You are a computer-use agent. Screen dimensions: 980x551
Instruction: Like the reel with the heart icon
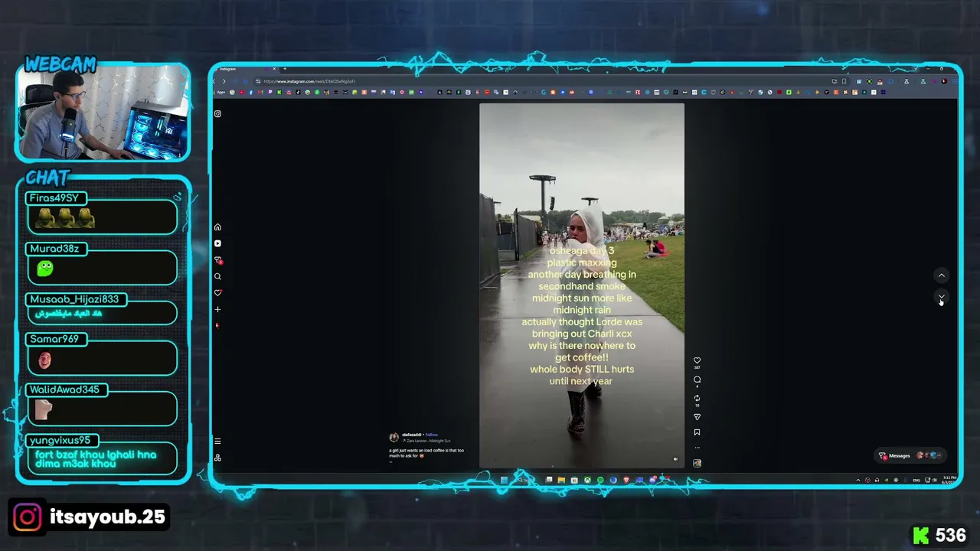coord(697,360)
